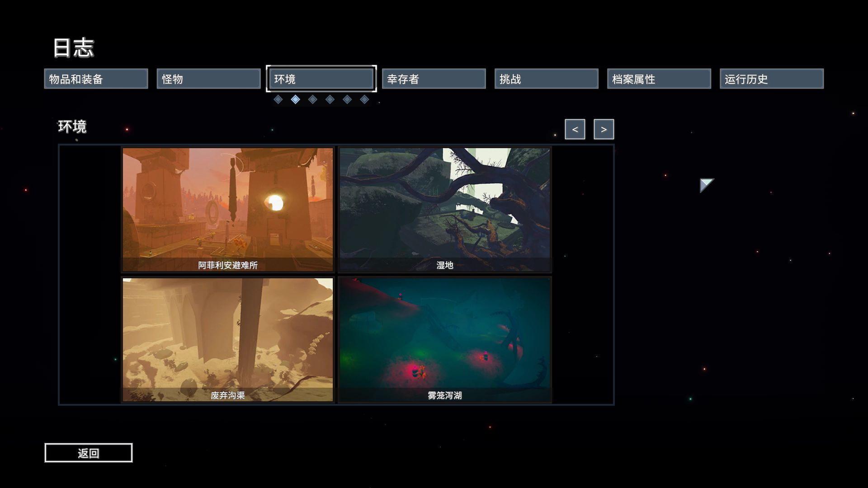Select the fourth page indicator diamond
Image resolution: width=868 pixels, height=488 pixels.
tap(330, 99)
